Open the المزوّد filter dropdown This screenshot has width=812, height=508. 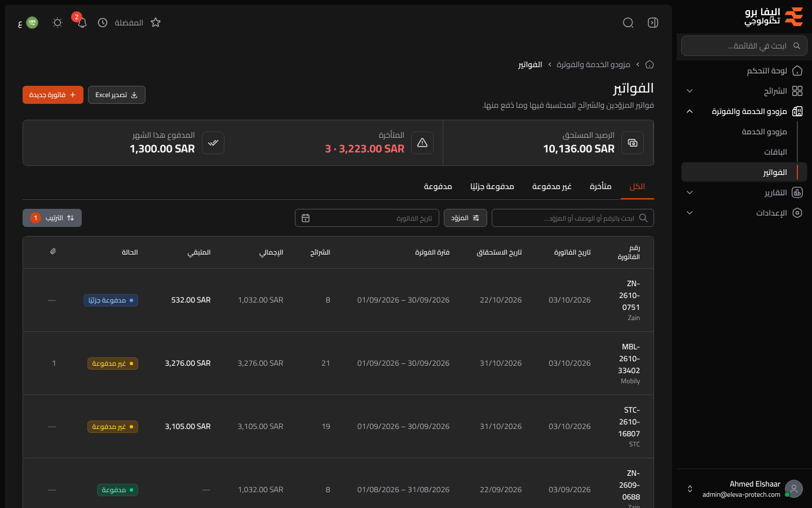465,218
